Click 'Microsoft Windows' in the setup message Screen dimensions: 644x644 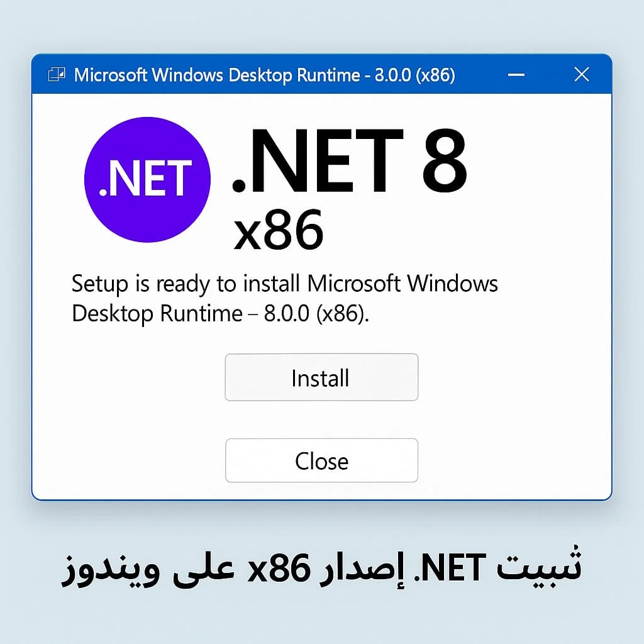click(402, 284)
